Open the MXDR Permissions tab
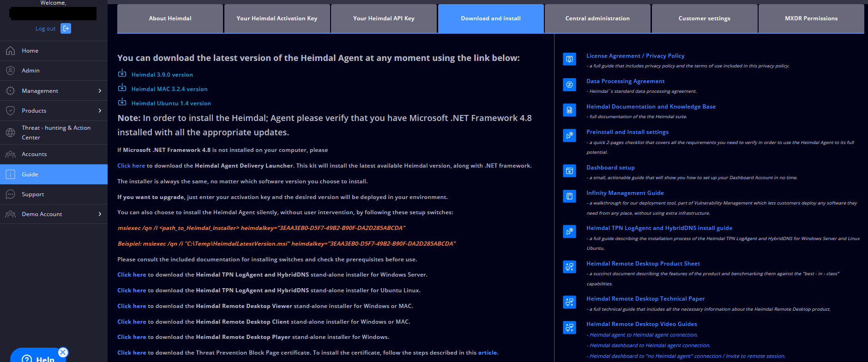The width and height of the screenshot is (868, 362). coord(811,18)
